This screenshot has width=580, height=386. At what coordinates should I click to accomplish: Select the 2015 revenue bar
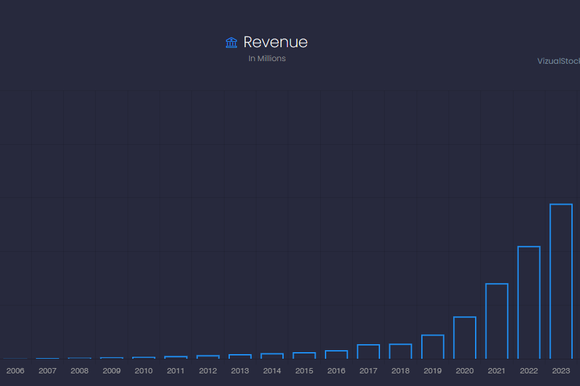click(x=304, y=356)
